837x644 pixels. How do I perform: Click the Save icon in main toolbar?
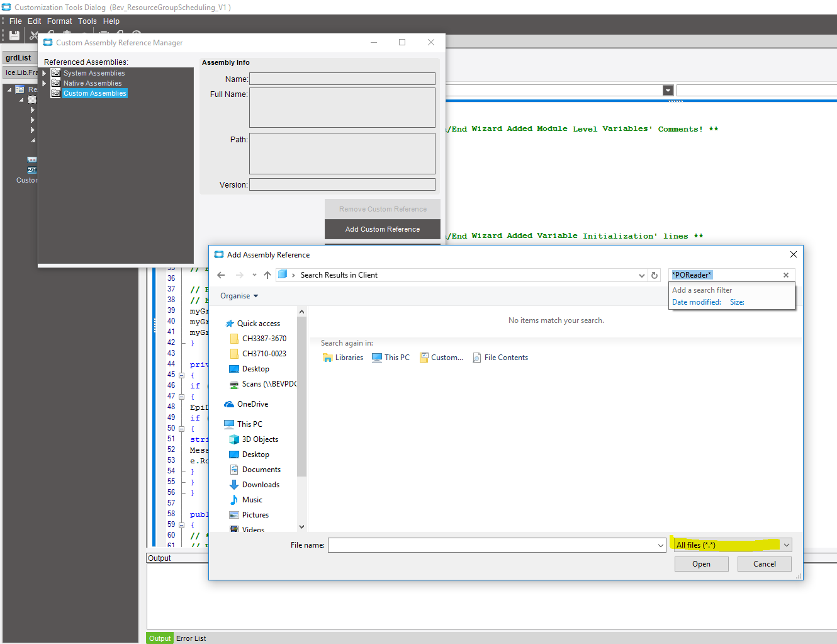tap(14, 36)
